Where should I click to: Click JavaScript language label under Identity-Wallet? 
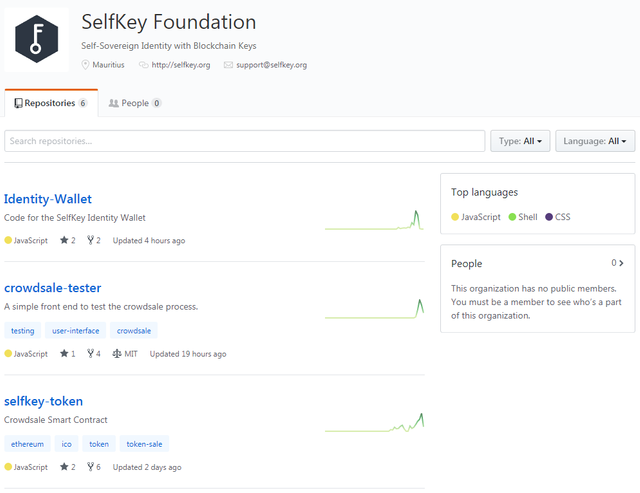(x=31, y=241)
